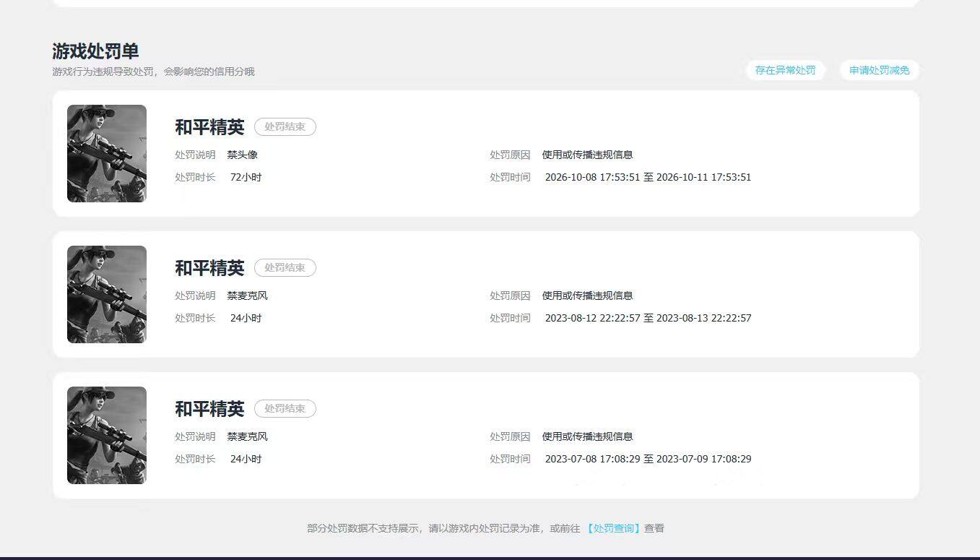Click 24小时 duration in the 2023-07-08 card

246,459
